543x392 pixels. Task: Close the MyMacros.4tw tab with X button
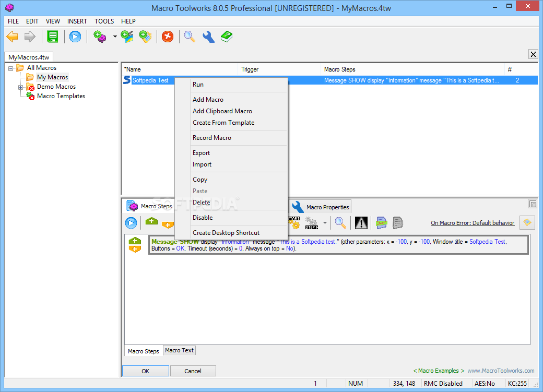533,54
